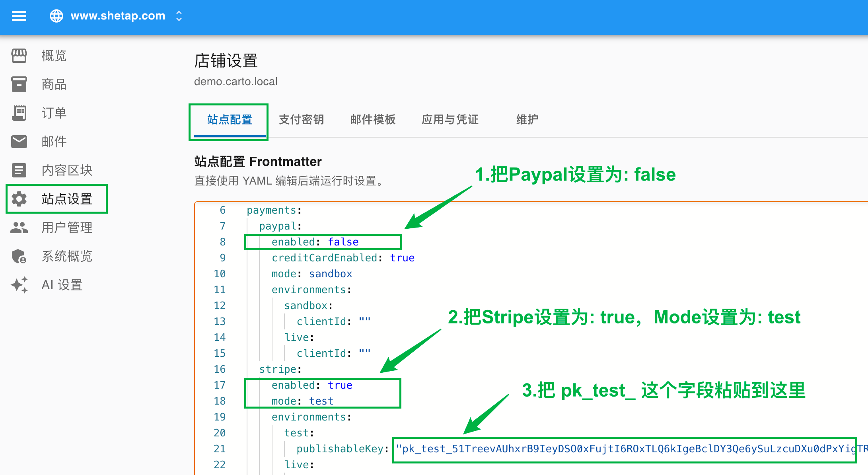
Task: Click the 站点配置 Frontmatter heading
Action: pos(258,162)
